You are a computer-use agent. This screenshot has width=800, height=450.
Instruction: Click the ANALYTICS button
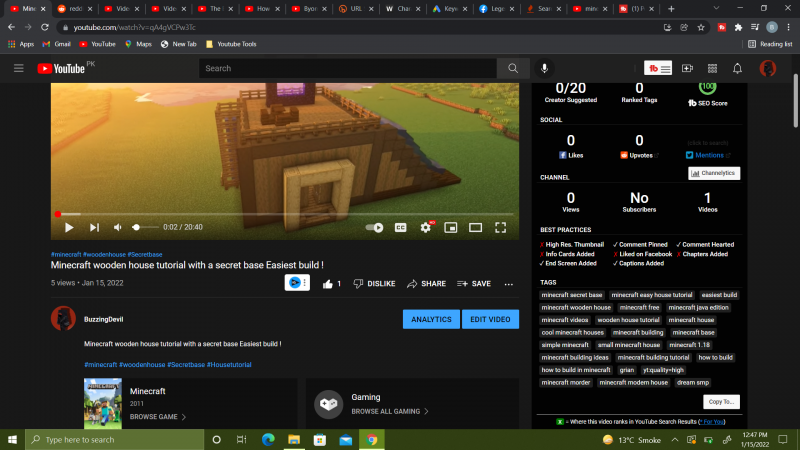[431, 319]
